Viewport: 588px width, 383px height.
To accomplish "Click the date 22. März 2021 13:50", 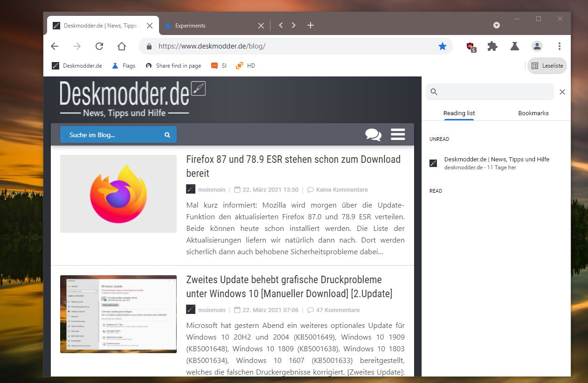I will 270,190.
